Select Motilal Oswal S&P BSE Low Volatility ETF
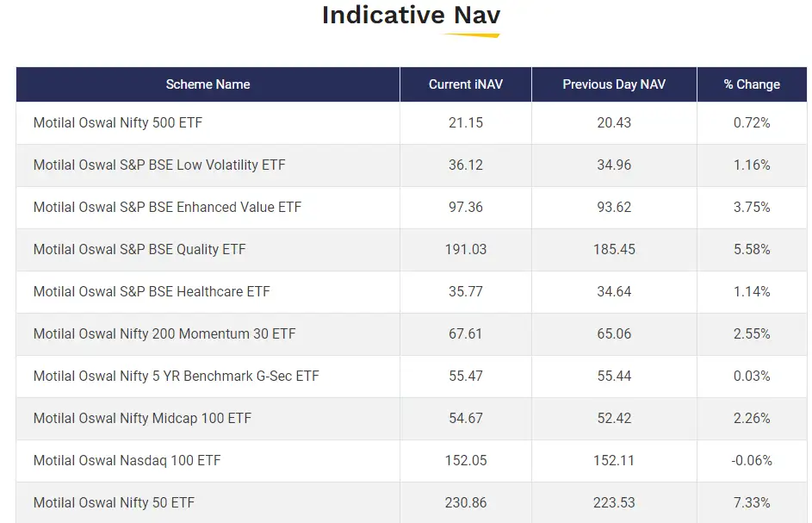The image size is (812, 523). tap(159, 165)
